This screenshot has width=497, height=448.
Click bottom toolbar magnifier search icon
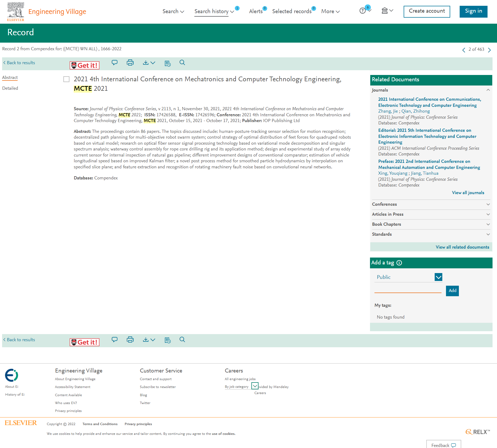pos(182,339)
